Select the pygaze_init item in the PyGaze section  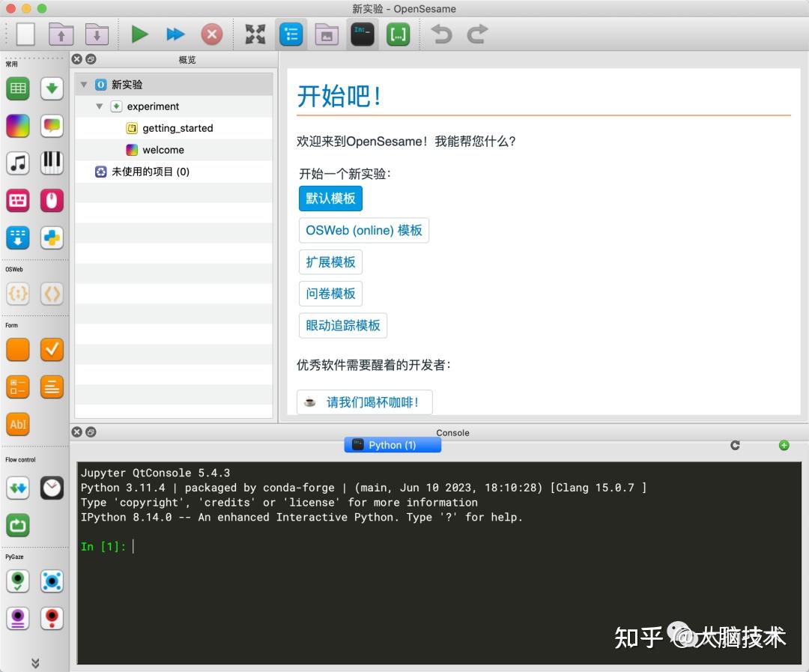pos(17,581)
